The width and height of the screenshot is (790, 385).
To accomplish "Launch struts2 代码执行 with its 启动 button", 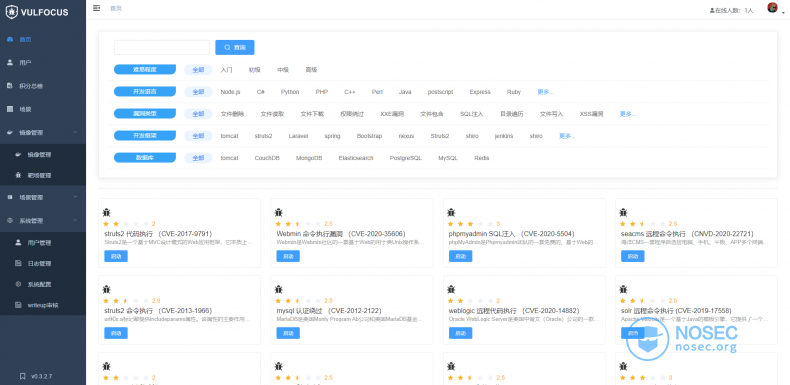I will point(116,256).
